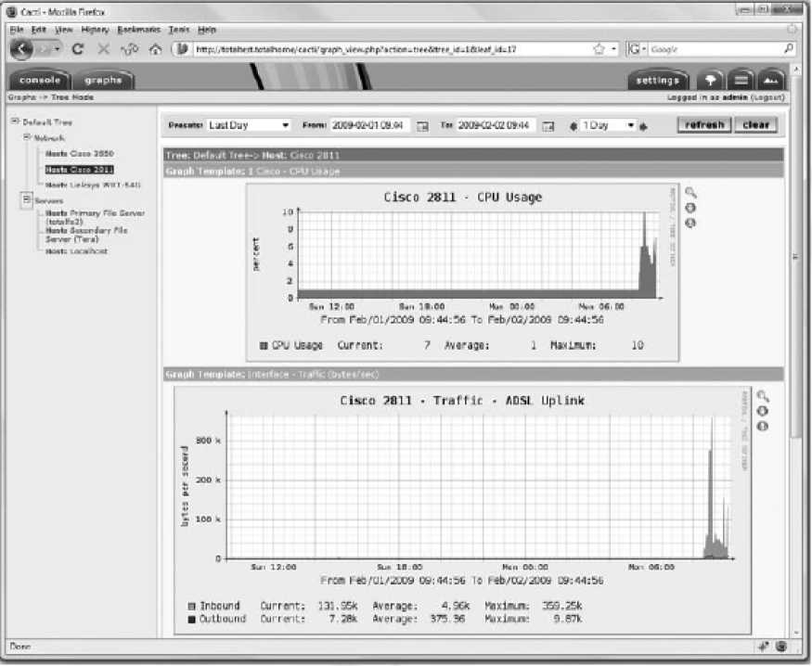Click middle icon beside CPU Usage graph
Screen dimensions: 812x666
[690, 208]
